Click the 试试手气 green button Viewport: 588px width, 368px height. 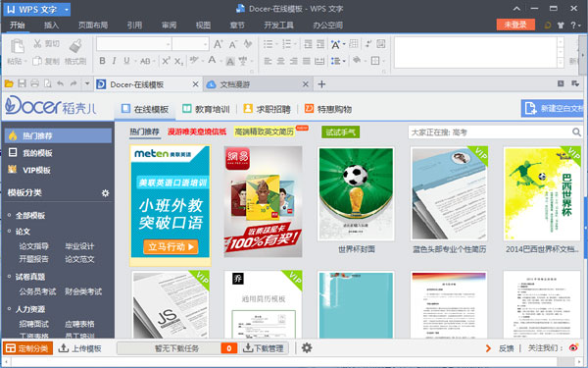(x=340, y=132)
